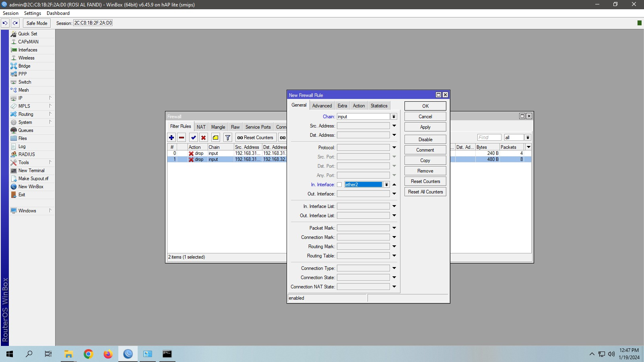The height and width of the screenshot is (362, 644).
Task: Expand the Dst. Address field
Action: pos(394,135)
